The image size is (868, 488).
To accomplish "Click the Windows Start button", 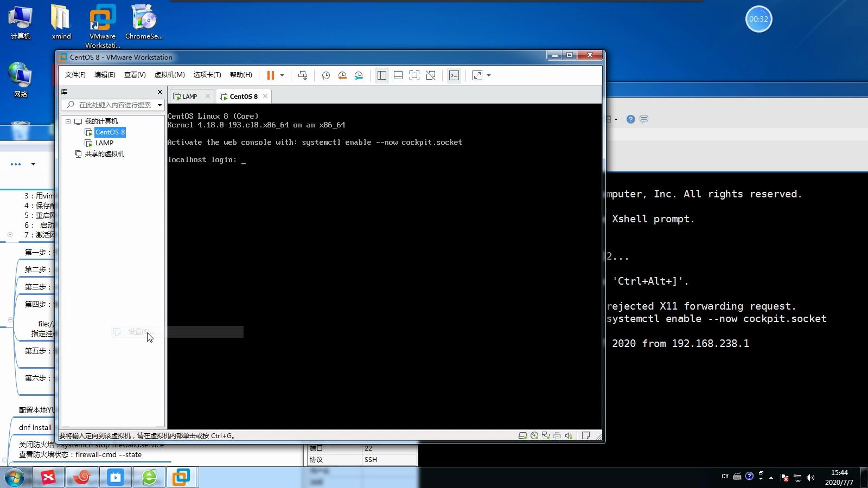I will (15, 478).
